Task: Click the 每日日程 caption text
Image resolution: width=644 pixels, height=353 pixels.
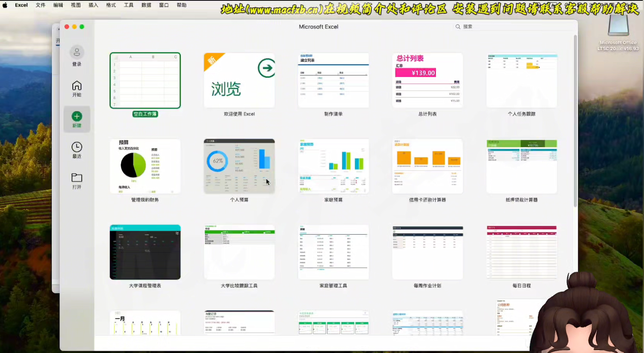Action: coord(522,286)
